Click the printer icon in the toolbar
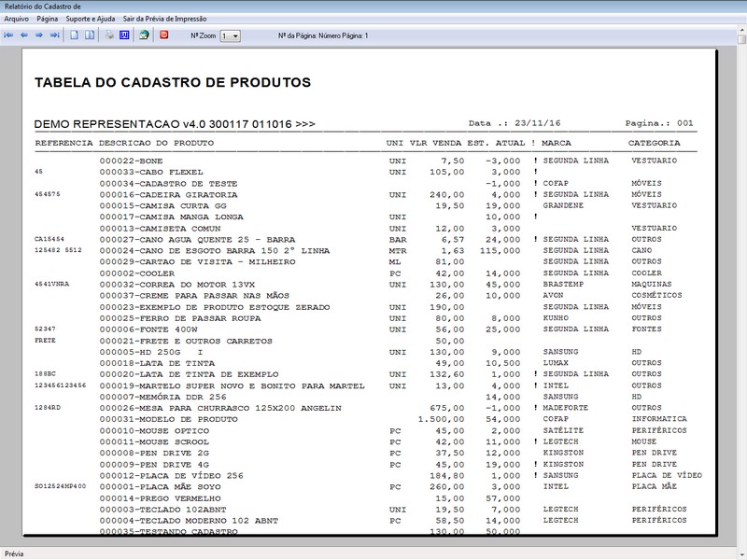747x560 pixels. pyautogui.click(x=109, y=35)
